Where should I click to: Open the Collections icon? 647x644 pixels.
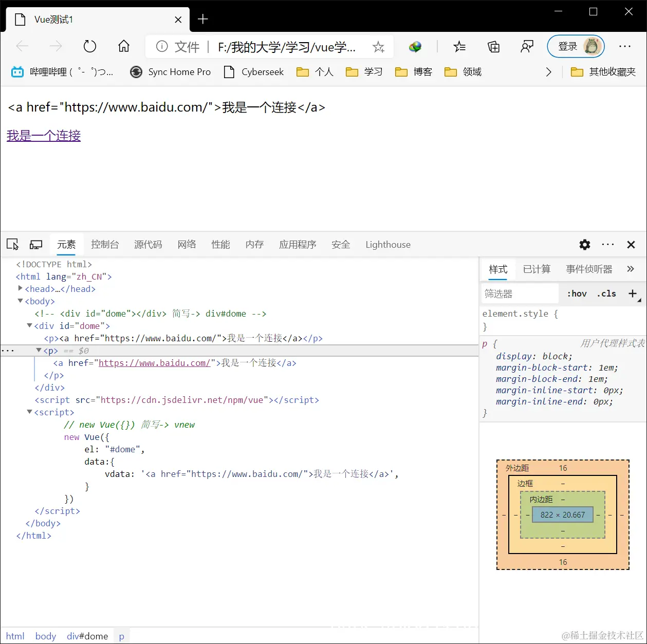tap(493, 47)
